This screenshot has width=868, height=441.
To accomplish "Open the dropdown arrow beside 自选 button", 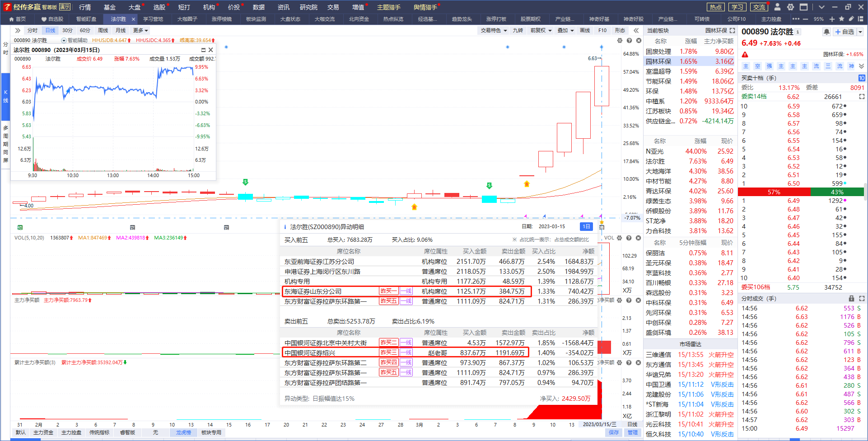I will click(860, 32).
